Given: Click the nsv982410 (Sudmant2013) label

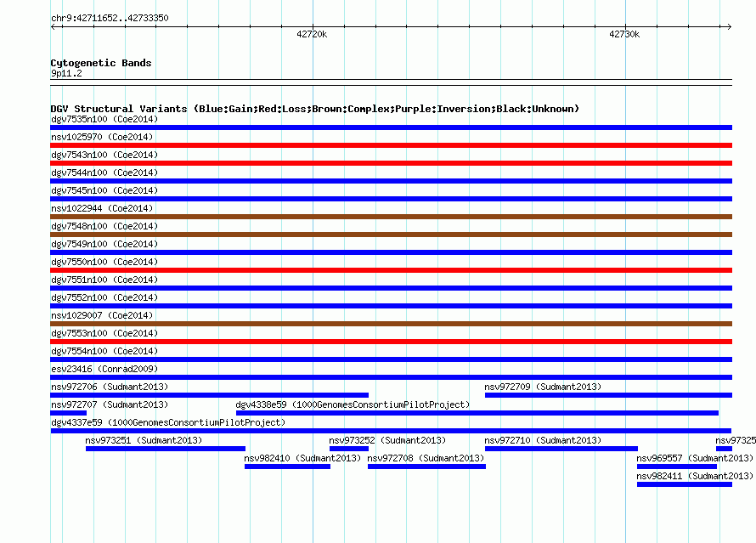Looking at the screenshot, I should point(302,458).
